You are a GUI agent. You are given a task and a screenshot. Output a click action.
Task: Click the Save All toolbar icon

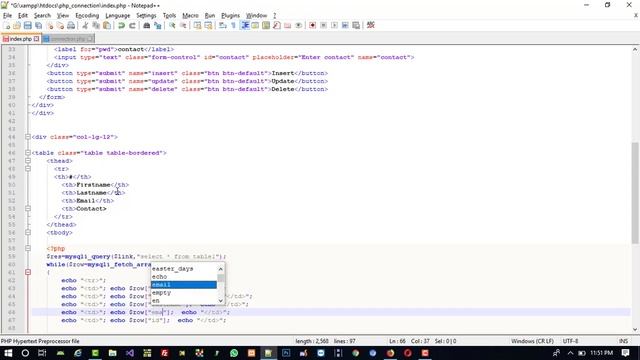click(38, 25)
